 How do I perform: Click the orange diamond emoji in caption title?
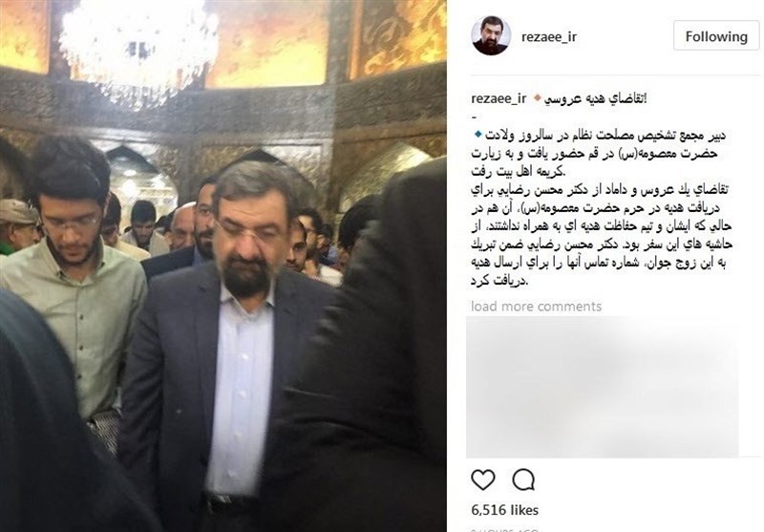tap(537, 98)
